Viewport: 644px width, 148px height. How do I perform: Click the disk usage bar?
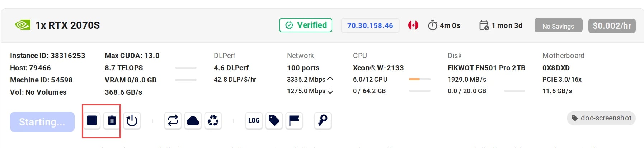(x=514, y=91)
